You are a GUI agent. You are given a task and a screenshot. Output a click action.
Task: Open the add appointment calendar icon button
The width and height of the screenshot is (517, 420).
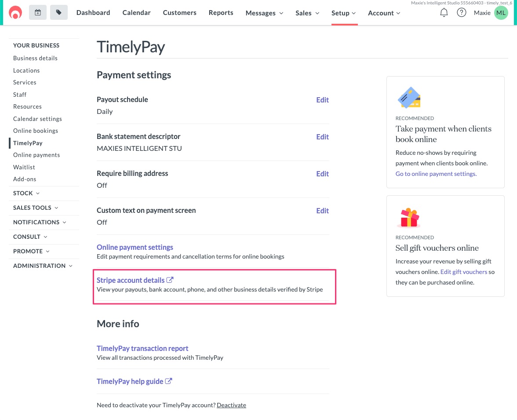point(38,13)
